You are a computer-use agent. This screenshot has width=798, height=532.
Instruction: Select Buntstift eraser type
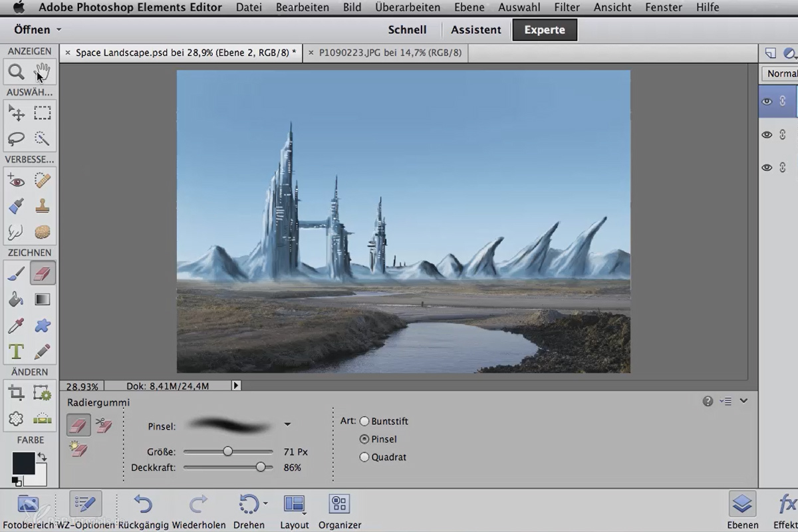364,421
